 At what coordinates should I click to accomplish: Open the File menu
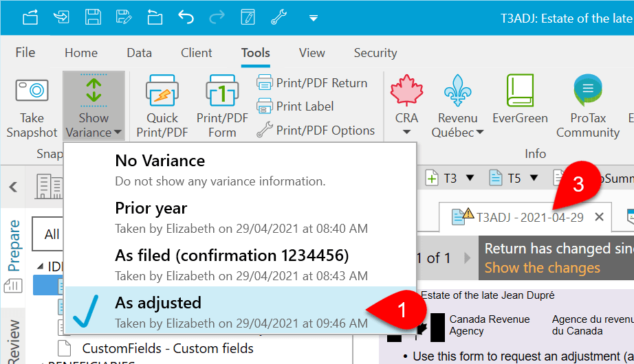pyautogui.click(x=25, y=52)
